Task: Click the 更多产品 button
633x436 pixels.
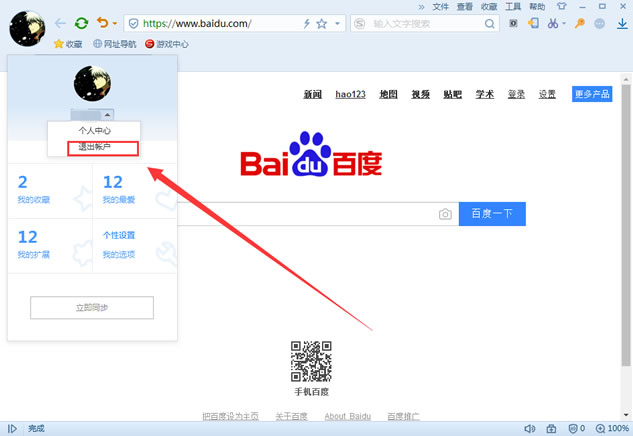Action: pyautogui.click(x=592, y=94)
